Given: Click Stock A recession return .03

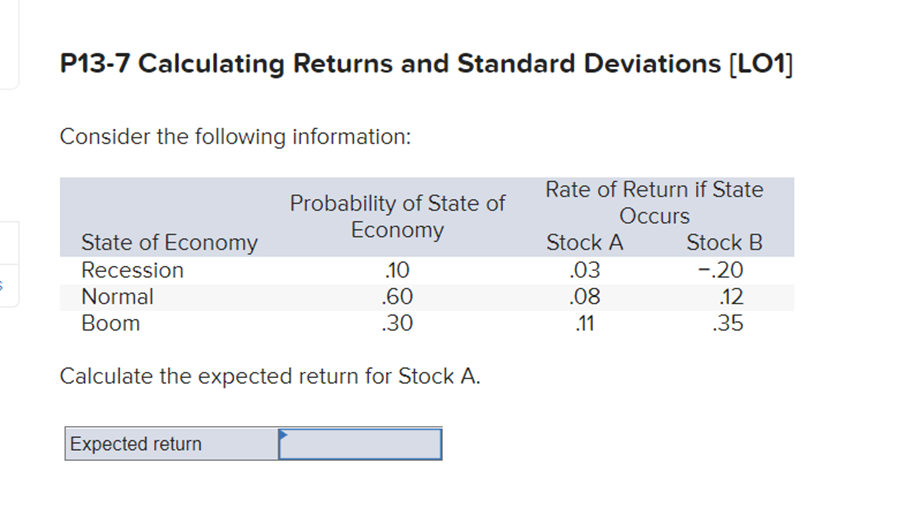Looking at the screenshot, I should point(584,270).
